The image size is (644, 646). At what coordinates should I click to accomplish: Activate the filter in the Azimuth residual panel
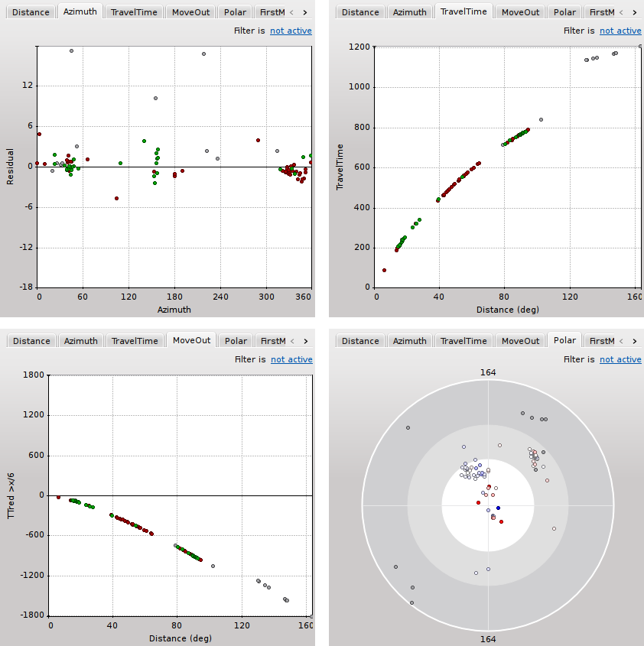(291, 31)
